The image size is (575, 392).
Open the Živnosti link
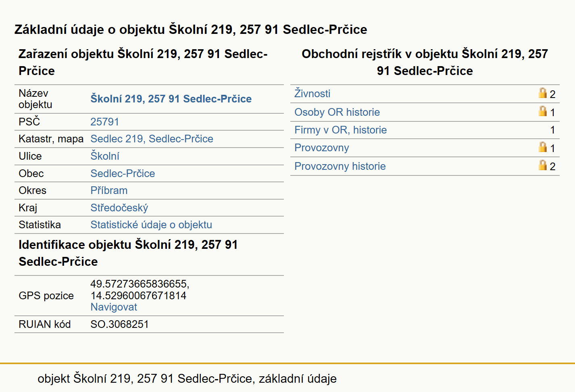coord(312,94)
